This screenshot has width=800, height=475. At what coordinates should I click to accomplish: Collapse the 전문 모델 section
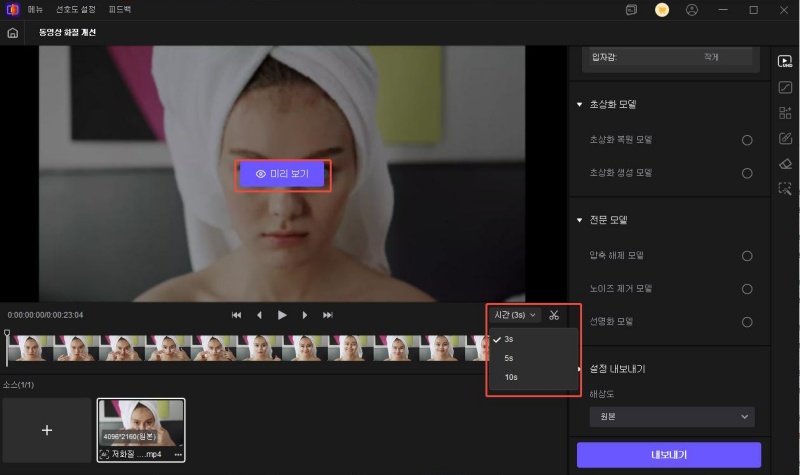click(579, 219)
